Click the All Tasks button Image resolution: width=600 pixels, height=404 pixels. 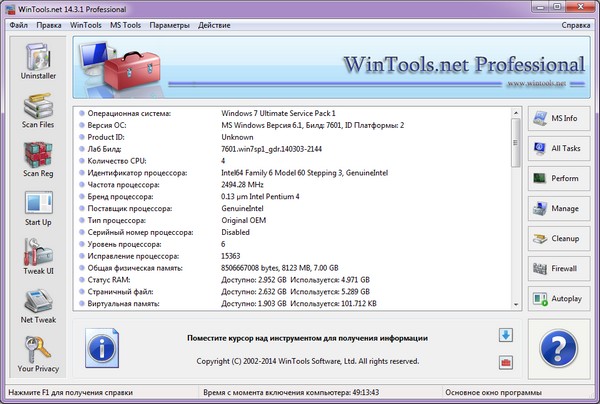[x=559, y=149]
